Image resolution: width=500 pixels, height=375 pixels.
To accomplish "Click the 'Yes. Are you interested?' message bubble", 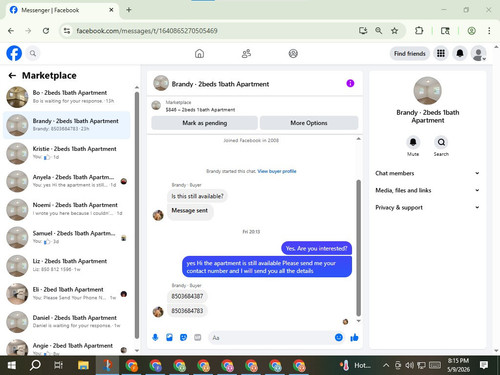I will (x=316, y=248).
